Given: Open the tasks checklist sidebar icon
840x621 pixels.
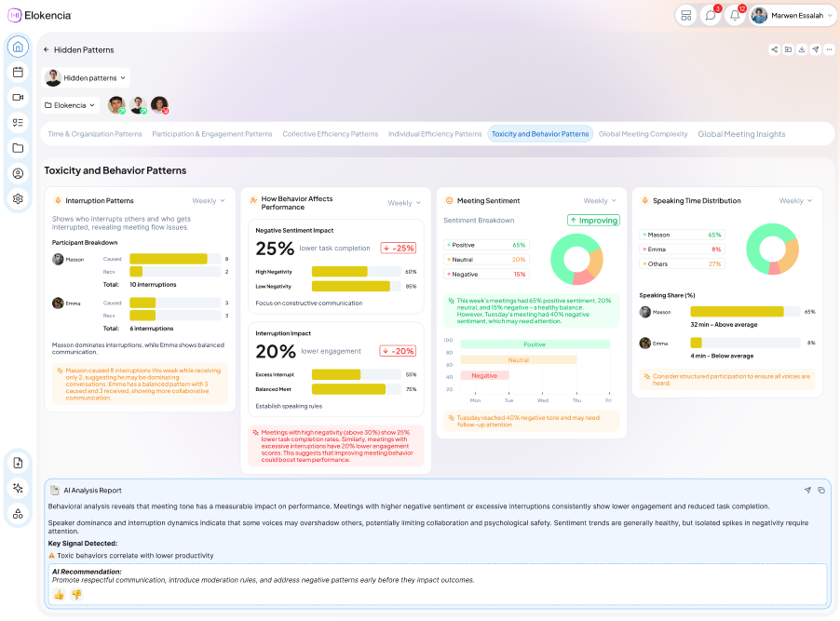Looking at the screenshot, I should coord(18,123).
